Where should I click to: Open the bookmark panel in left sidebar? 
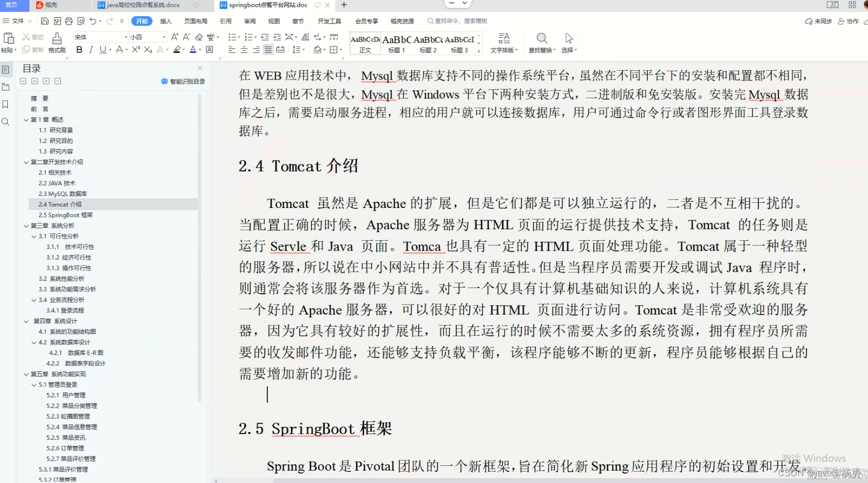[x=6, y=105]
